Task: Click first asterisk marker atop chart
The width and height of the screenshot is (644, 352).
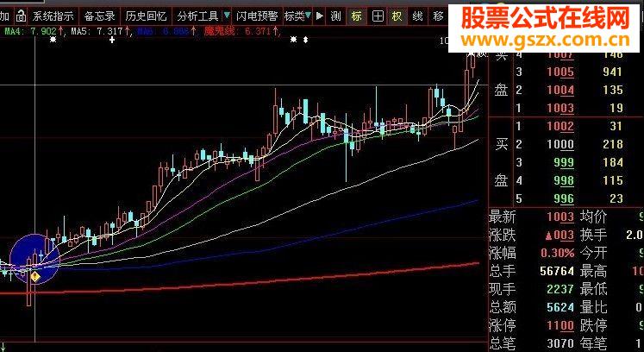Action: coord(53,40)
